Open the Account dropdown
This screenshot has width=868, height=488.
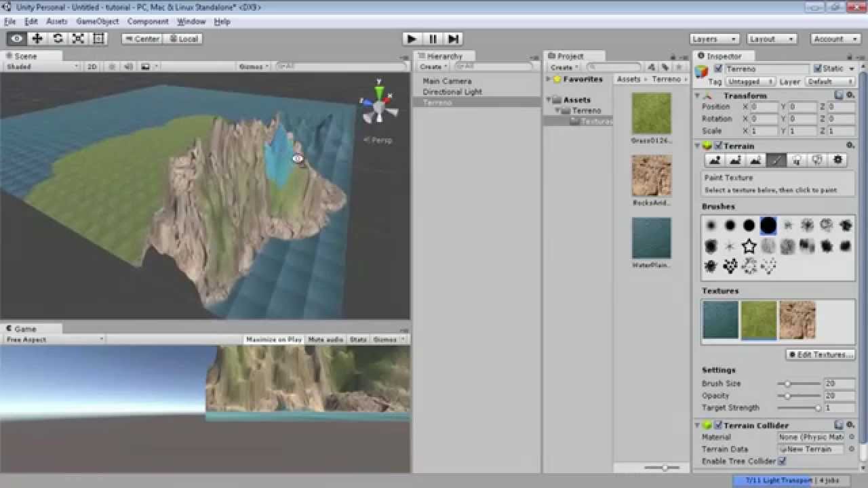[836, 39]
